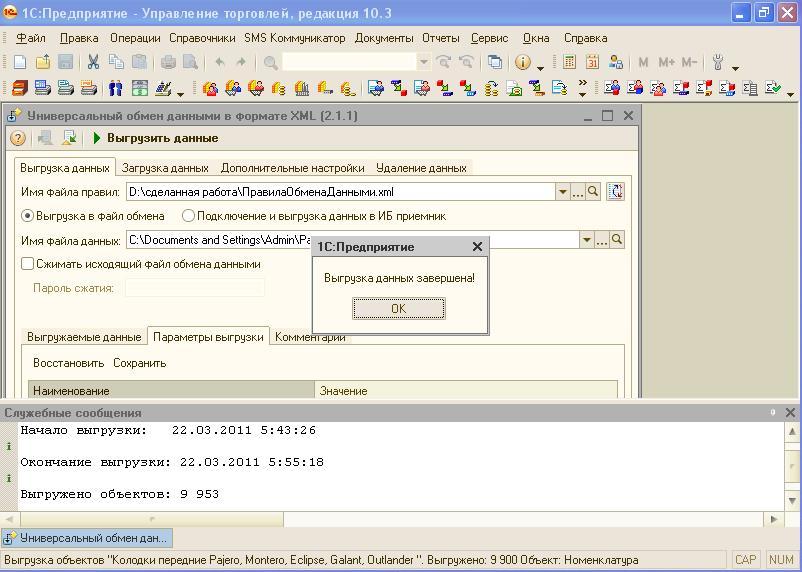This screenshot has height=572, width=802.
Task: Open the Справочники menu
Action: 202,38
